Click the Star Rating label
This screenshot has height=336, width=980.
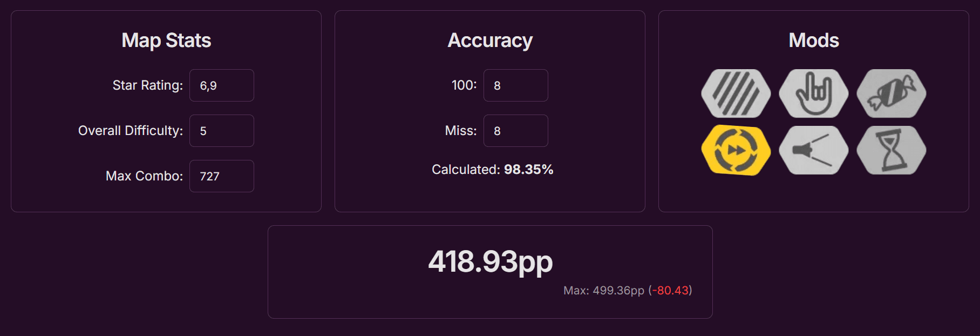(x=147, y=85)
